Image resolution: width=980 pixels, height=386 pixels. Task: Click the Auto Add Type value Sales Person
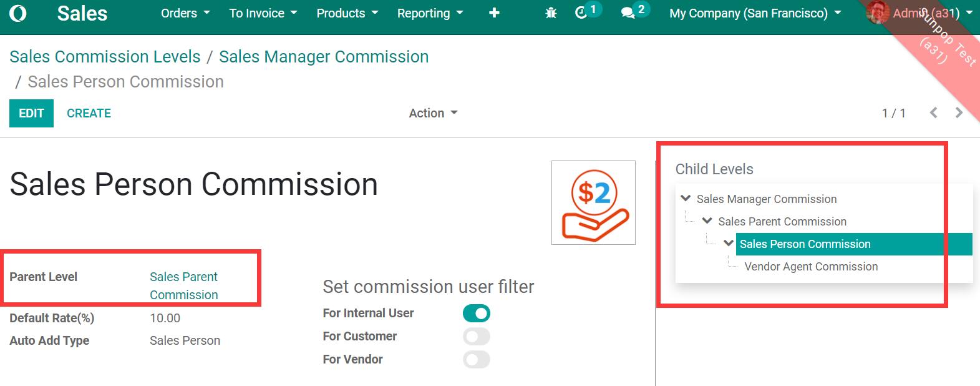coord(185,341)
